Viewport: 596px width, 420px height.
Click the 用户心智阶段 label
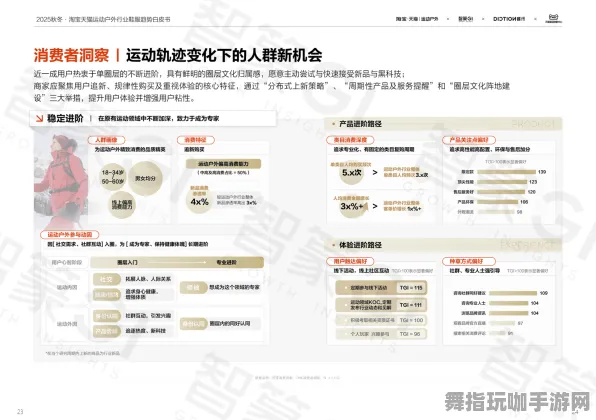coord(67,262)
